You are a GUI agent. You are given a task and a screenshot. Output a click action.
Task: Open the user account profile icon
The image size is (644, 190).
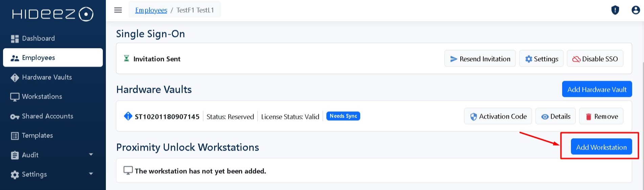pos(636,10)
